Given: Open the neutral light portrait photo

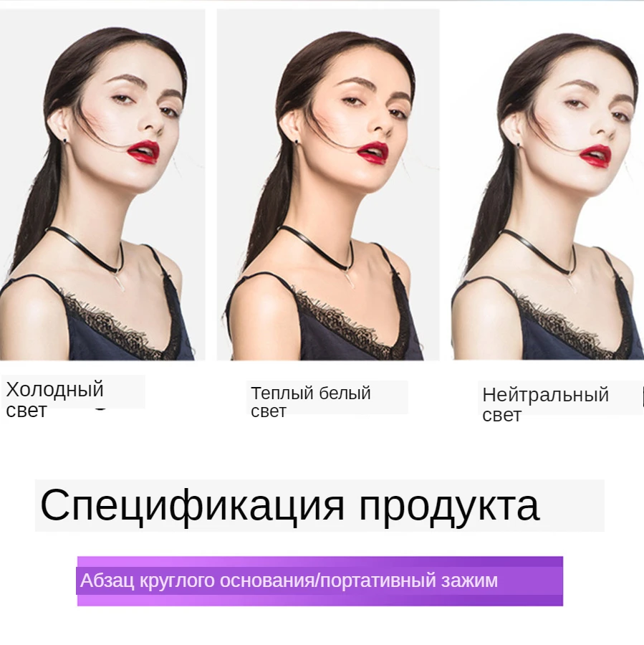Looking at the screenshot, I should [x=547, y=185].
